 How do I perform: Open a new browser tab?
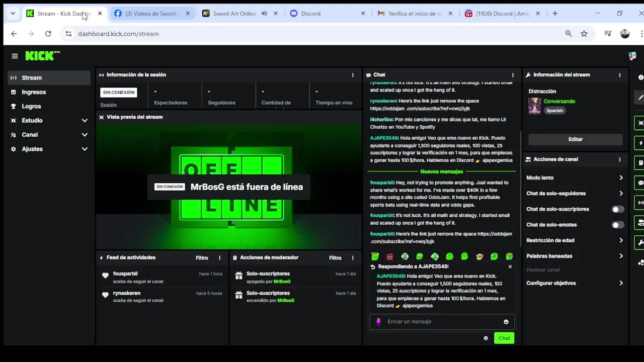click(x=555, y=14)
